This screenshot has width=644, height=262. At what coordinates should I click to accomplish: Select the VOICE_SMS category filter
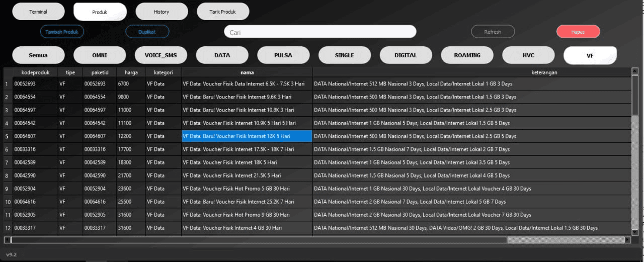coord(161,55)
